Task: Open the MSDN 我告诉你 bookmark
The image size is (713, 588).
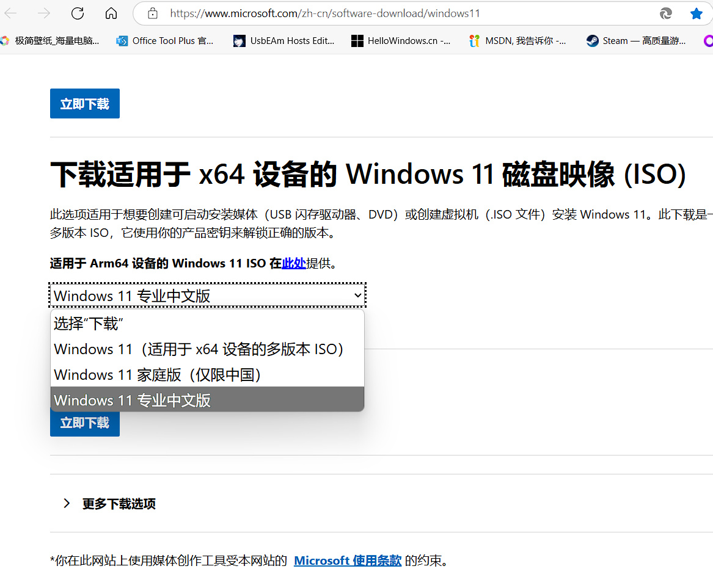Action: point(518,41)
